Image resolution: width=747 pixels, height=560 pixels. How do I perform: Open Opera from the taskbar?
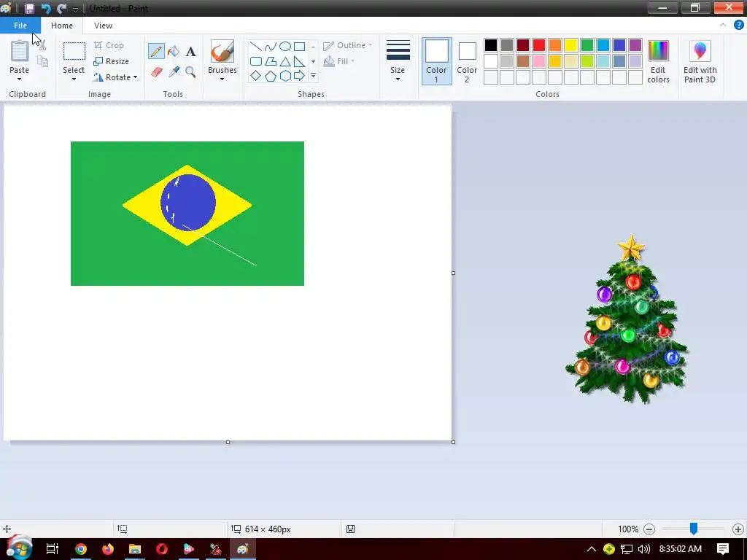[162, 549]
